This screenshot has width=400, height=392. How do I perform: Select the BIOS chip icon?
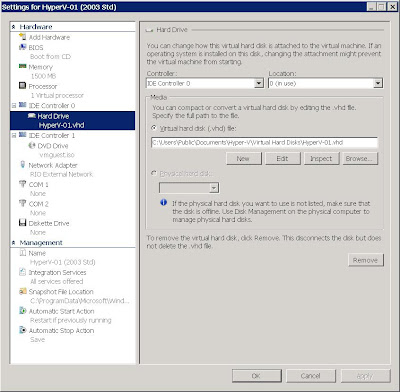tap(22, 47)
